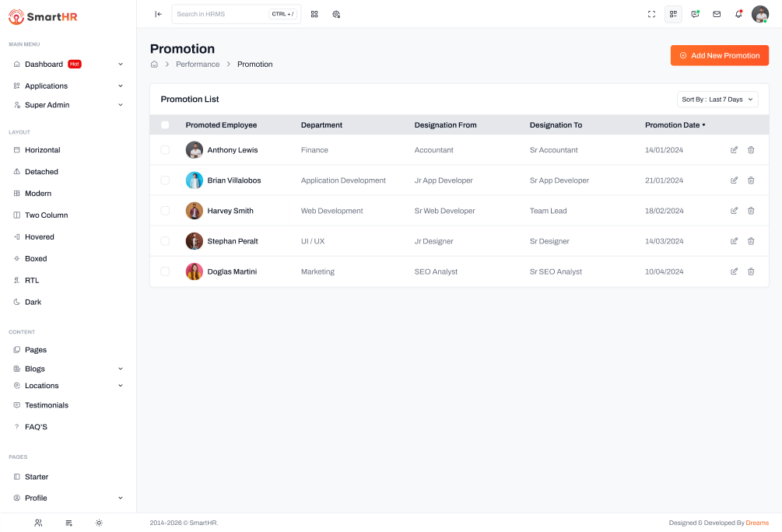Click the Search in HRMS field
Screen dimensions: 782x532
(220, 14)
